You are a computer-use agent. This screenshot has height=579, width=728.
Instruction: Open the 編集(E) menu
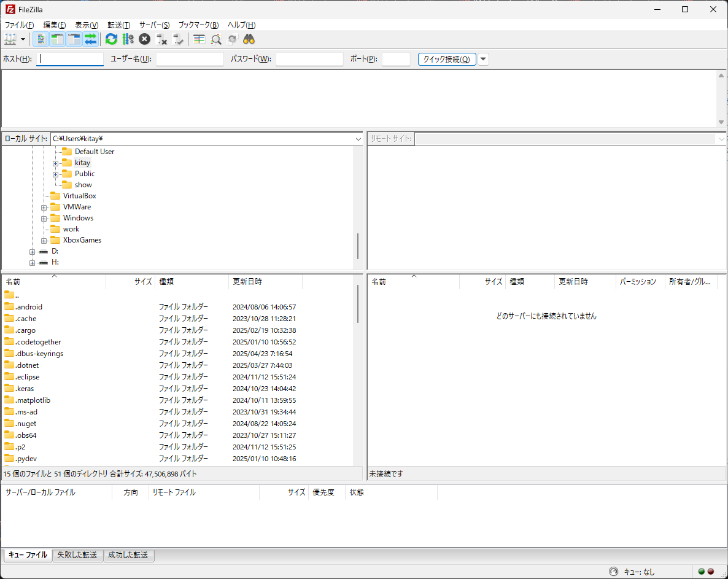(x=54, y=25)
